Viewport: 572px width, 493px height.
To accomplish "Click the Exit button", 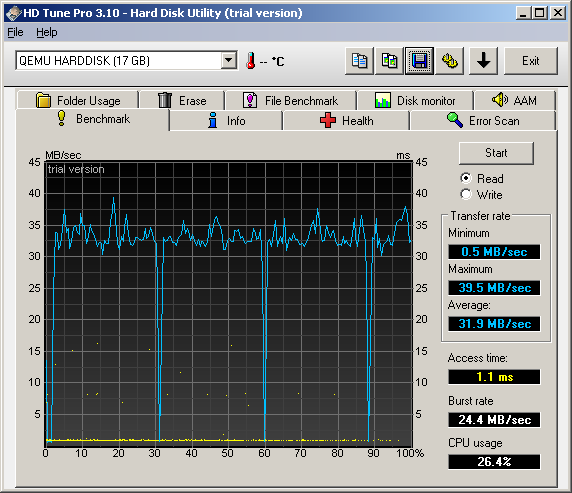I will pyautogui.click(x=531, y=61).
